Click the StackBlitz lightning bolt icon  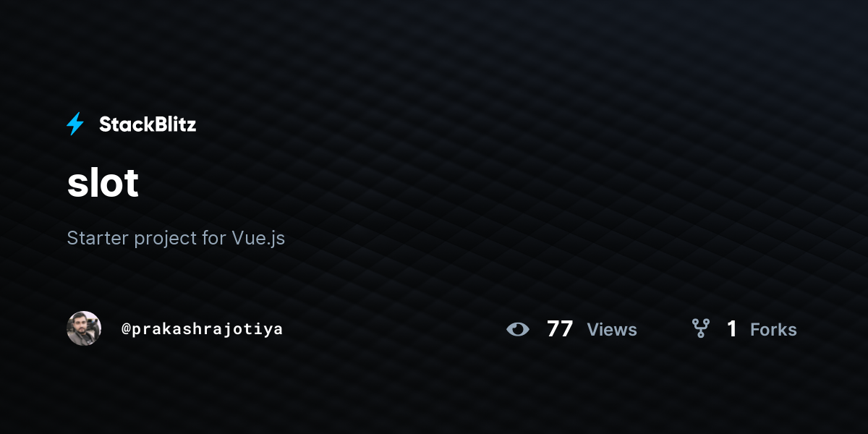[x=75, y=124]
